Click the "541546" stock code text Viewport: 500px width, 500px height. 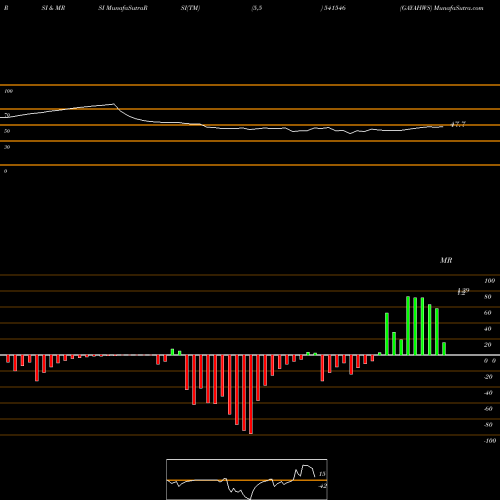[335, 8]
